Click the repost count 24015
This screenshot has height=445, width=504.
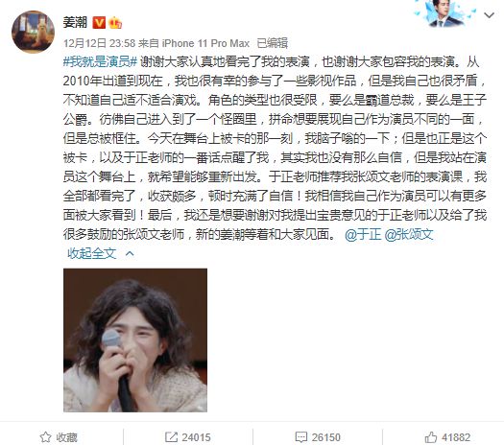pyautogui.click(x=196, y=437)
